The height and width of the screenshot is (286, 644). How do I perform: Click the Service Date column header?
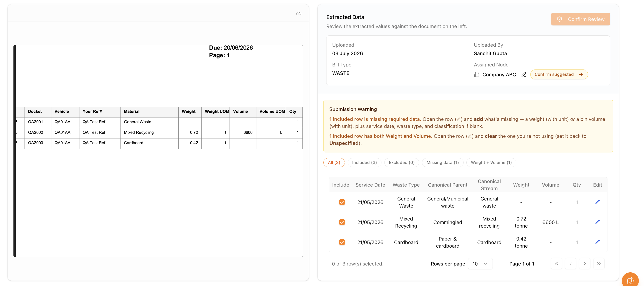point(370,185)
